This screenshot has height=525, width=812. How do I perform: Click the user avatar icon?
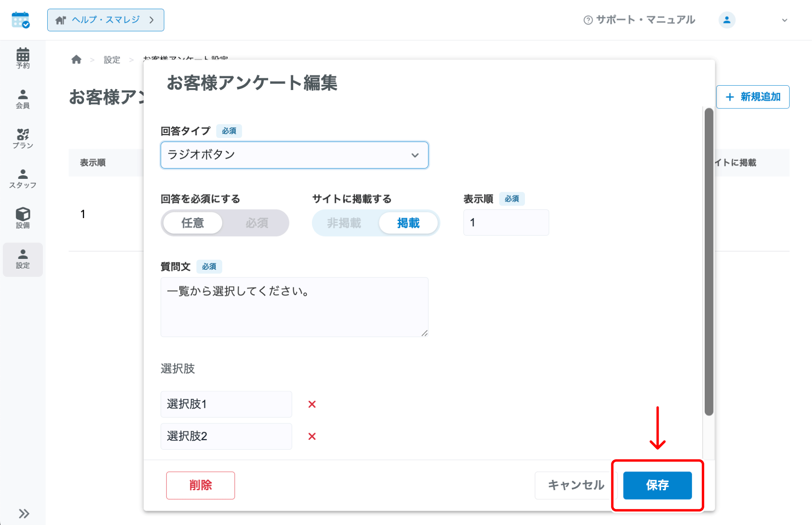[x=727, y=20]
